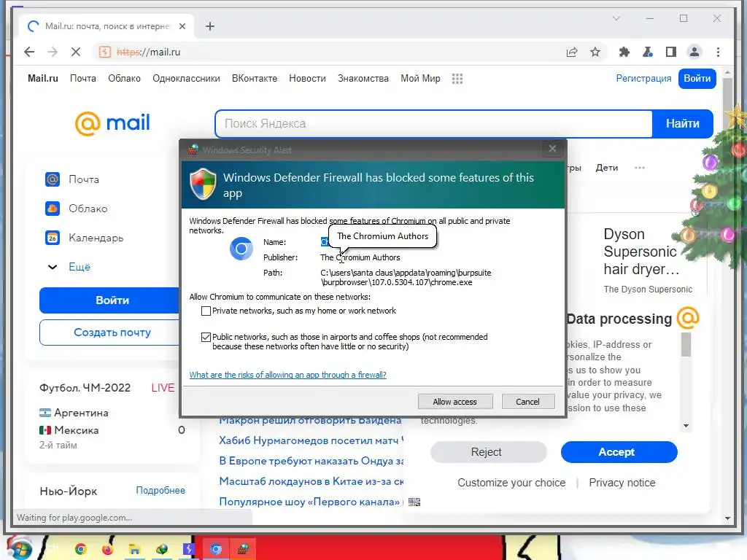This screenshot has width=747, height=560.
Task: Go back using the browser back arrow
Action: [29, 52]
